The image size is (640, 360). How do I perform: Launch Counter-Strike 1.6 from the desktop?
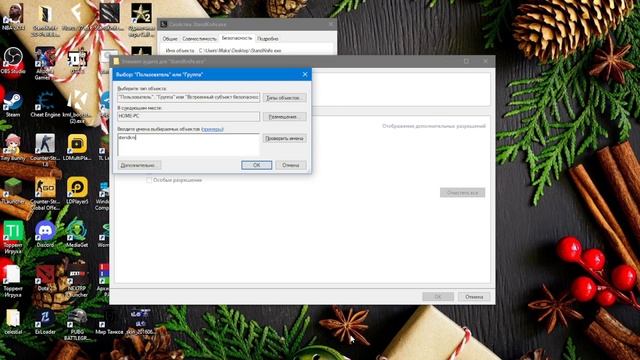pyautogui.click(x=45, y=150)
